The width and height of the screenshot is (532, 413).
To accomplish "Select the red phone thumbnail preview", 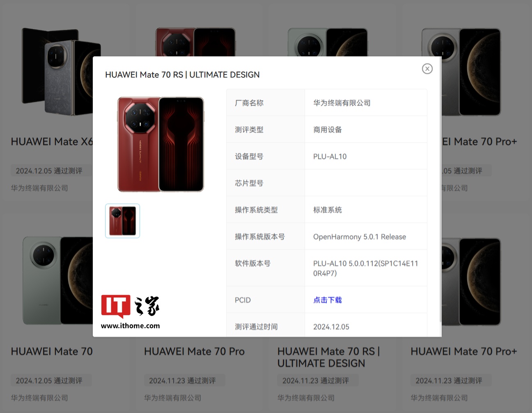I will (x=122, y=221).
